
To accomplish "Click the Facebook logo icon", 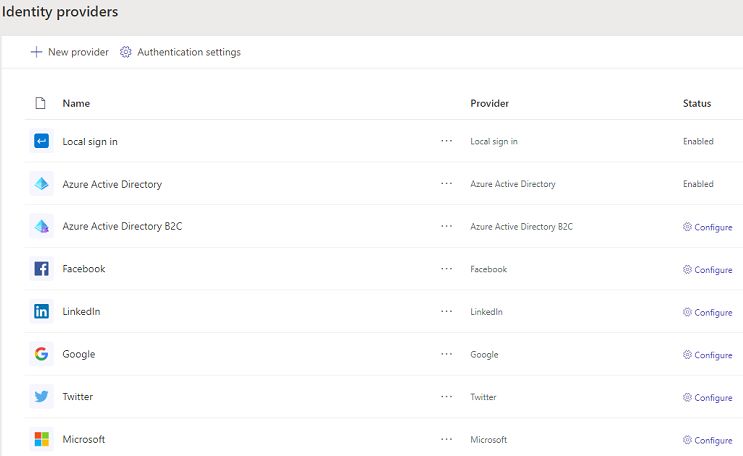I will [41, 269].
